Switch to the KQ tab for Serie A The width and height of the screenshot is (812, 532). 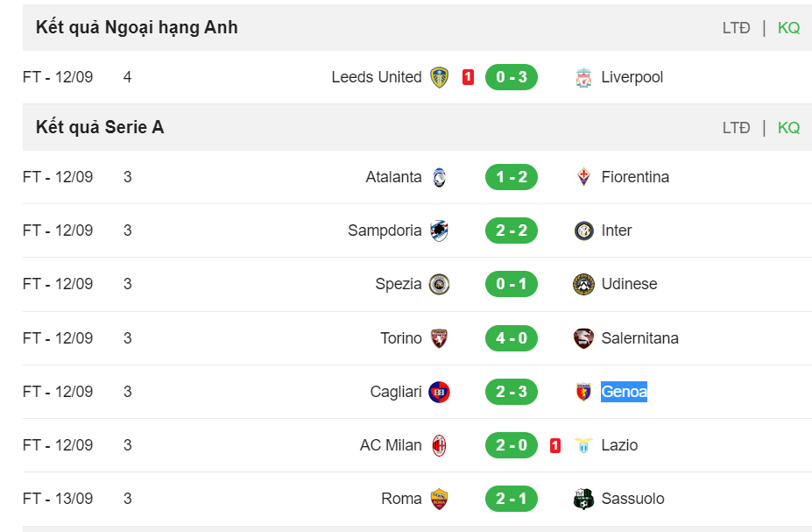point(788,128)
